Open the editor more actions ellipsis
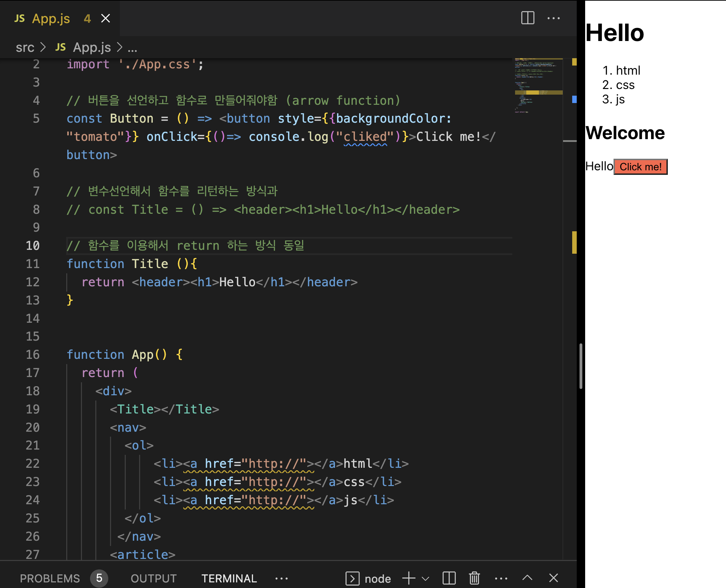726x588 pixels. coord(553,18)
